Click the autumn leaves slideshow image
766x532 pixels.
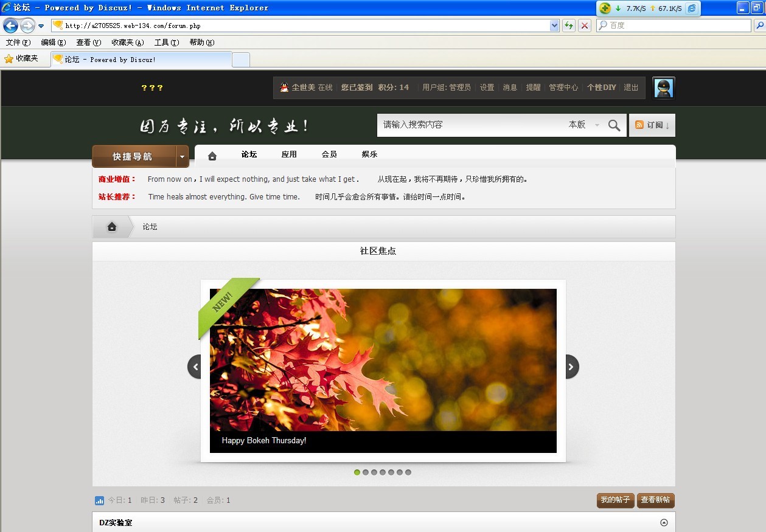click(x=383, y=360)
